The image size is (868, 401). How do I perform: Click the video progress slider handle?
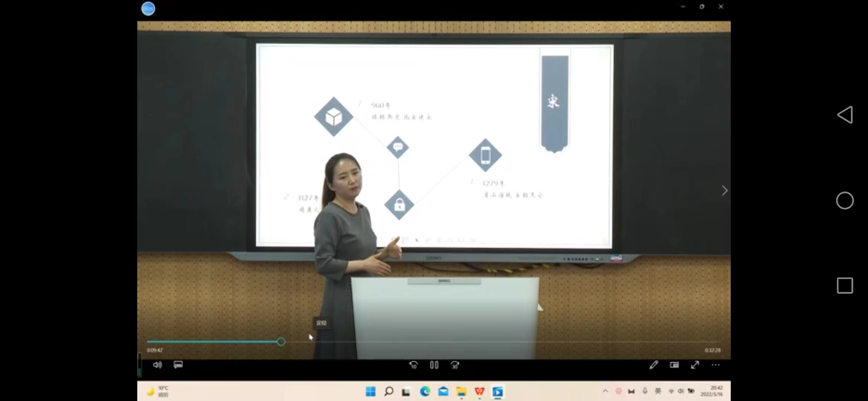tap(281, 342)
